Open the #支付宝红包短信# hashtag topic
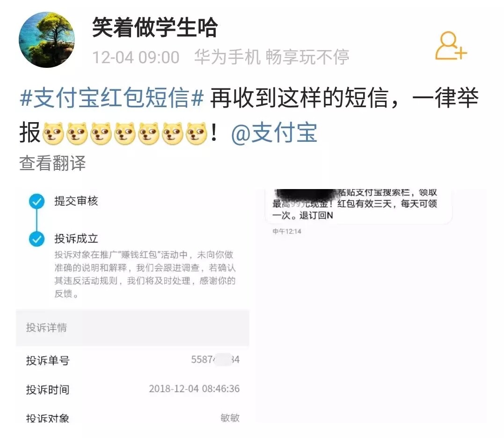Image resolution: width=504 pixels, height=438 pixels. coord(111,98)
